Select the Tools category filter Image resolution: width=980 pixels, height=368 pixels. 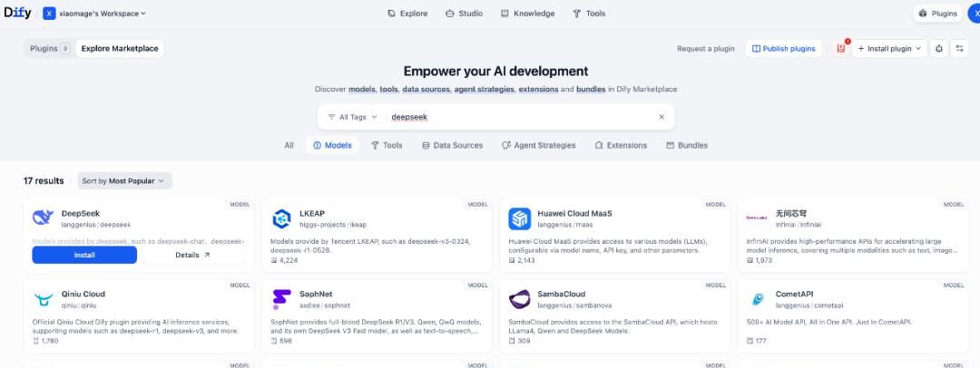pyautogui.click(x=387, y=145)
